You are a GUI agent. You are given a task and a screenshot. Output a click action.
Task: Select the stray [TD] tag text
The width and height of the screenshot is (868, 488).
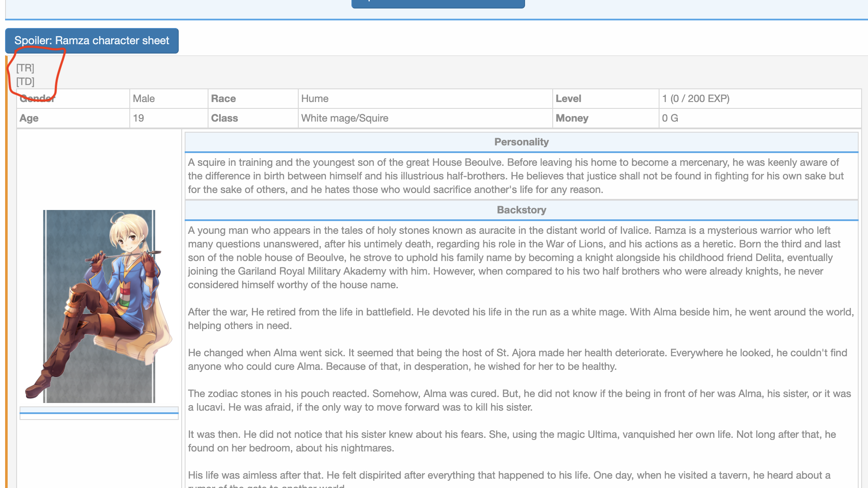point(25,82)
